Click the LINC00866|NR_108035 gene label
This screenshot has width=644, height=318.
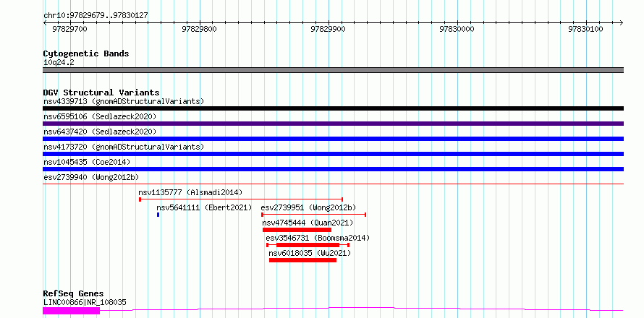tap(85, 303)
